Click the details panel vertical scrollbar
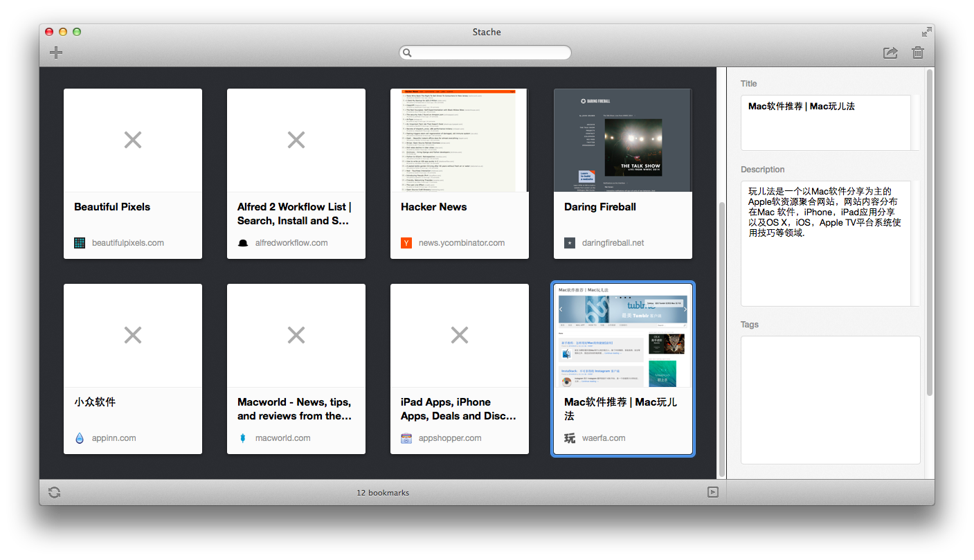This screenshot has height=560, width=974. tap(930, 233)
